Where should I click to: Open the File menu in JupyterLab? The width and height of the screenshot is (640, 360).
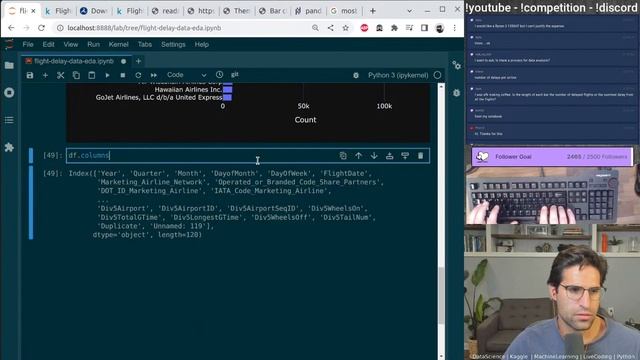point(28,44)
